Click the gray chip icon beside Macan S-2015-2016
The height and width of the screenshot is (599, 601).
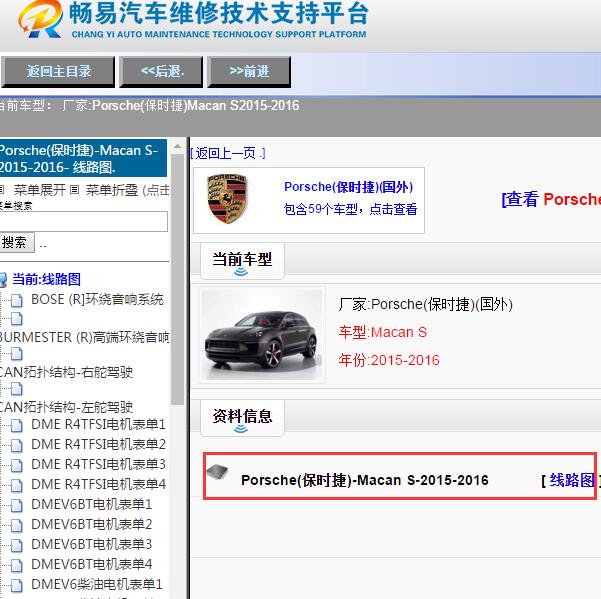pos(217,472)
